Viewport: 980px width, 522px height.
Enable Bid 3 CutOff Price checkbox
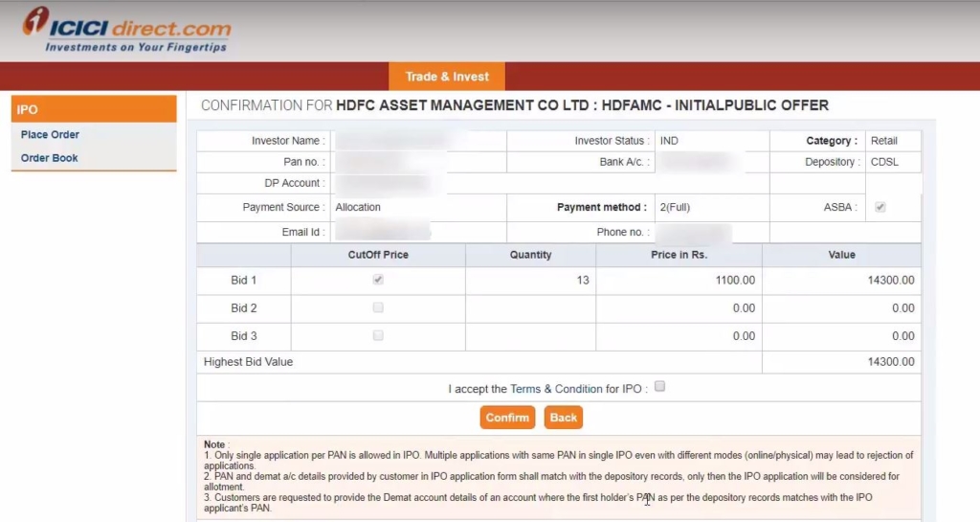[x=378, y=335]
